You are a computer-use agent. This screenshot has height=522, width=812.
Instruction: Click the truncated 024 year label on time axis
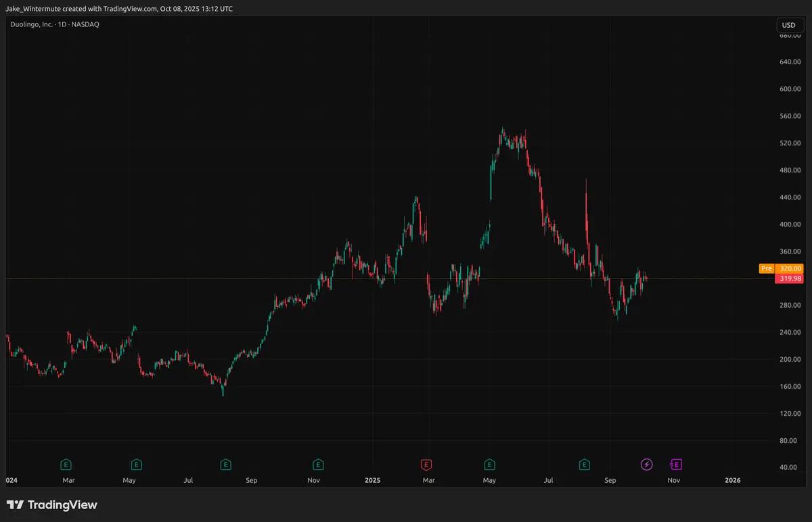[12, 480]
